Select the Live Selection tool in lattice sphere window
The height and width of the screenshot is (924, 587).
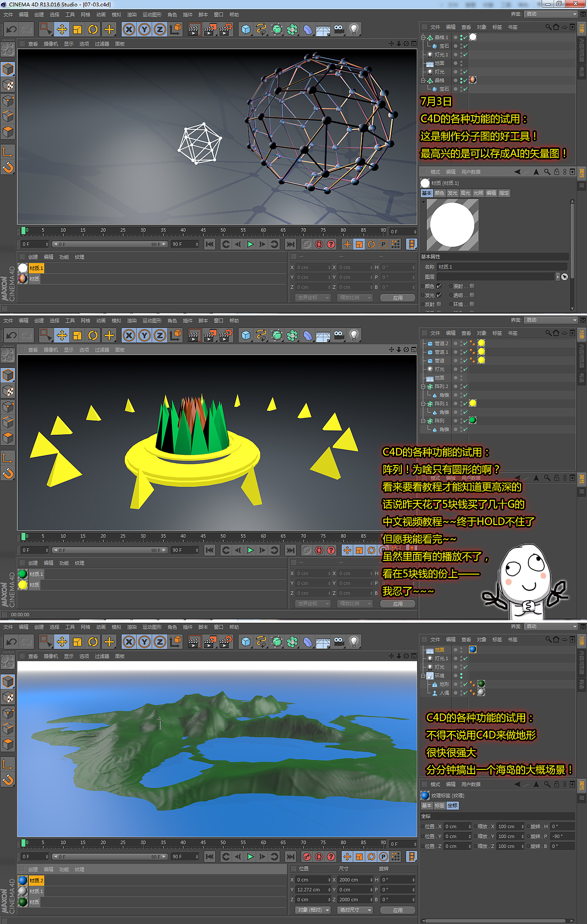tap(45, 29)
